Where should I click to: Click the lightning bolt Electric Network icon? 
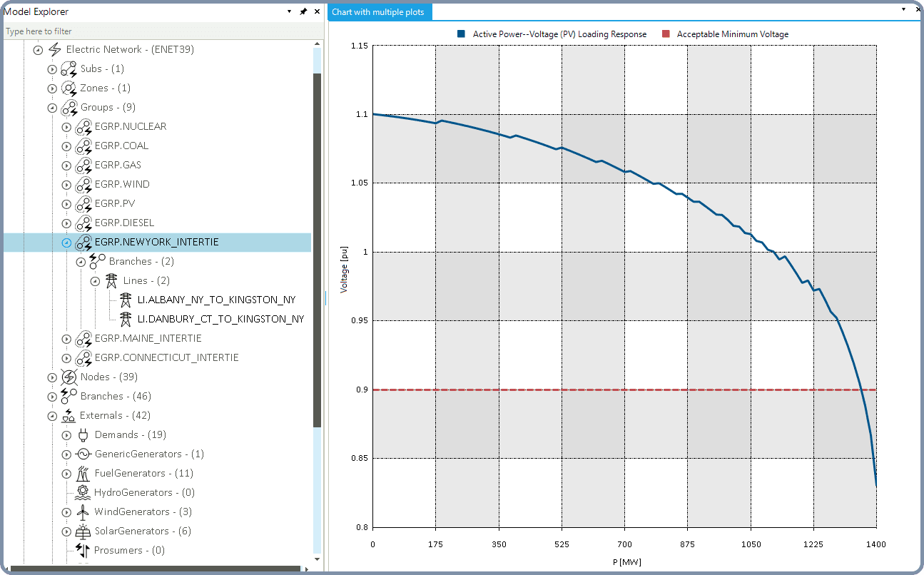point(54,49)
